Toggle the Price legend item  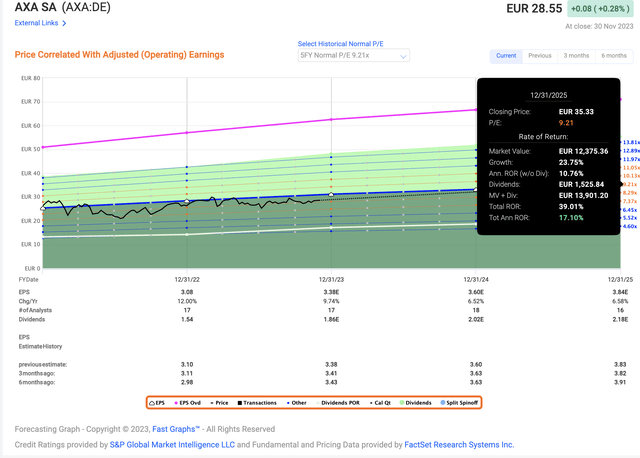[219, 402]
